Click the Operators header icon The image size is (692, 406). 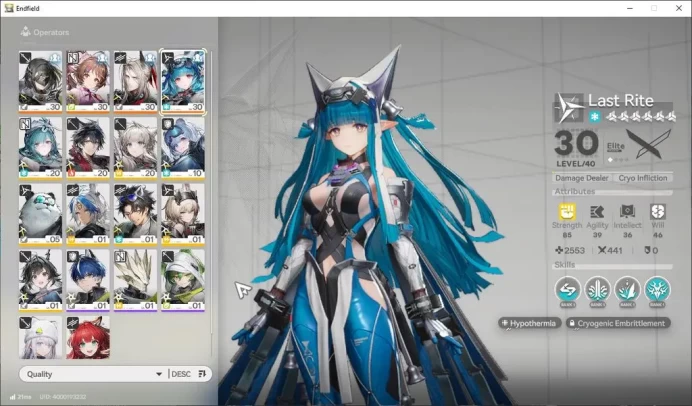point(26,31)
